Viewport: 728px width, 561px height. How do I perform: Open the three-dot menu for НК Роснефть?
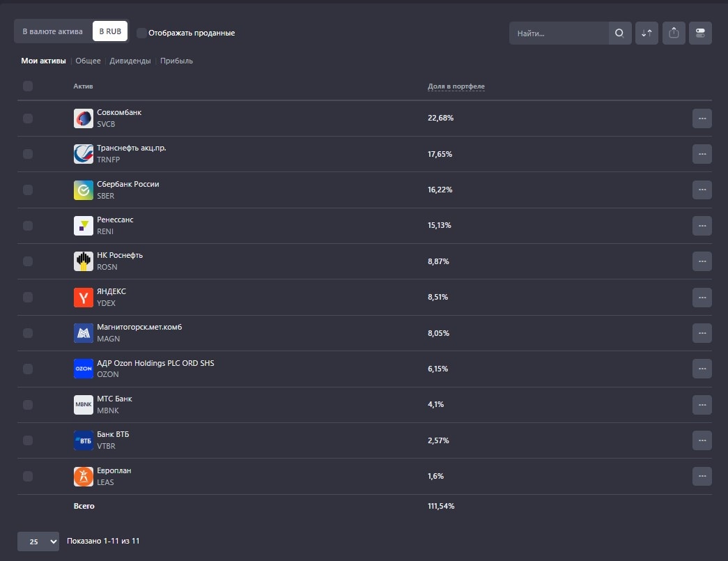pyautogui.click(x=702, y=261)
